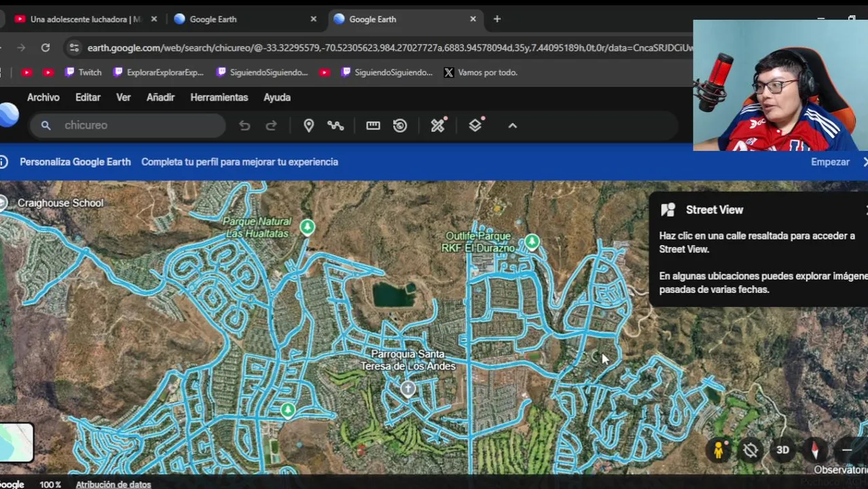
Task: Click Empezar on the profile banner
Action: click(x=830, y=162)
